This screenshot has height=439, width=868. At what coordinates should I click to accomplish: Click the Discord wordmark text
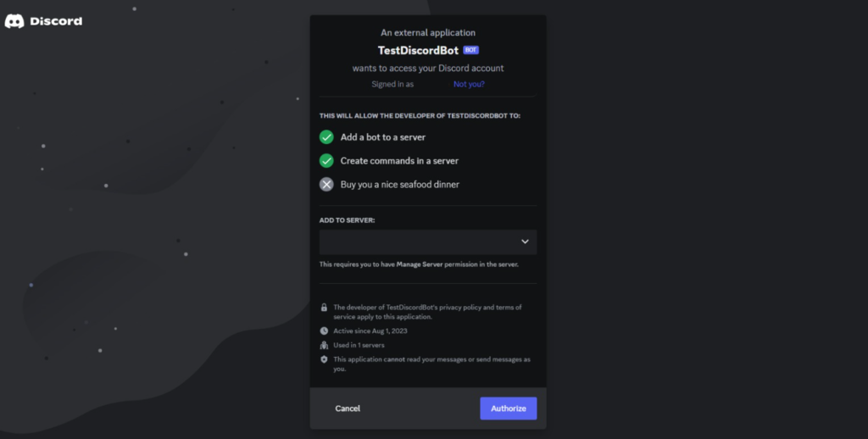point(56,21)
